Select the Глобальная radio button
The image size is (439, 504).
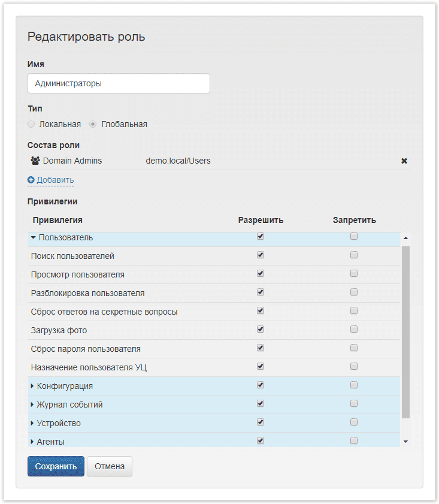click(x=93, y=124)
